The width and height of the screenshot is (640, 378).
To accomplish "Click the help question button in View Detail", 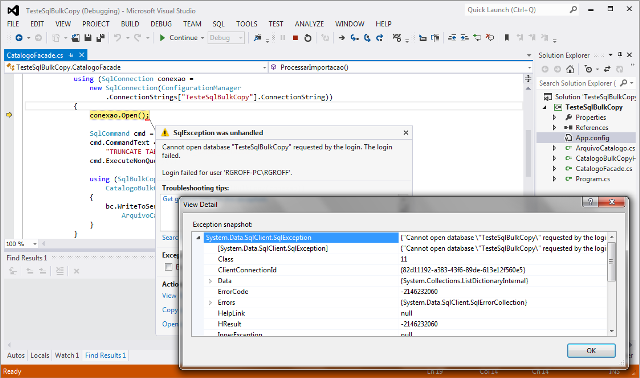I will pos(590,202).
